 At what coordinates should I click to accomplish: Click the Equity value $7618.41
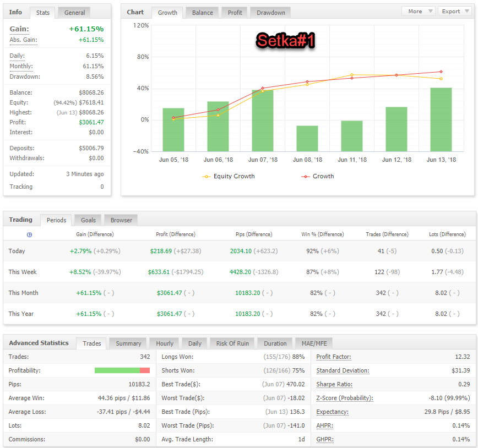click(x=91, y=103)
